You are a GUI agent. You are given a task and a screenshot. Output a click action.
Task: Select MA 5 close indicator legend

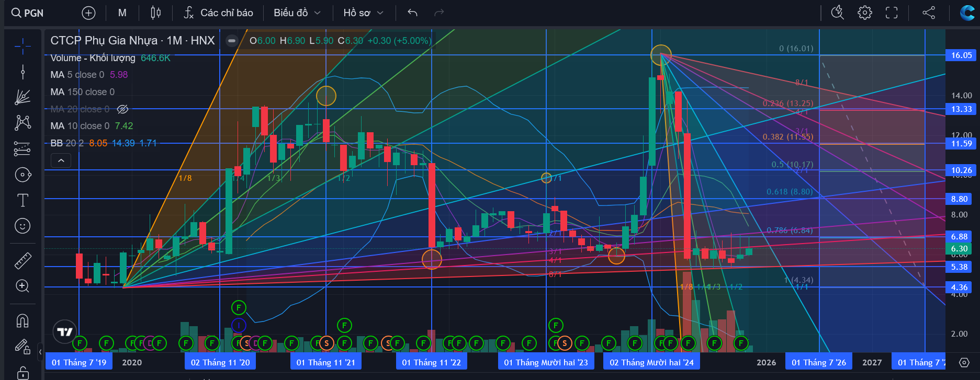pyautogui.click(x=77, y=75)
